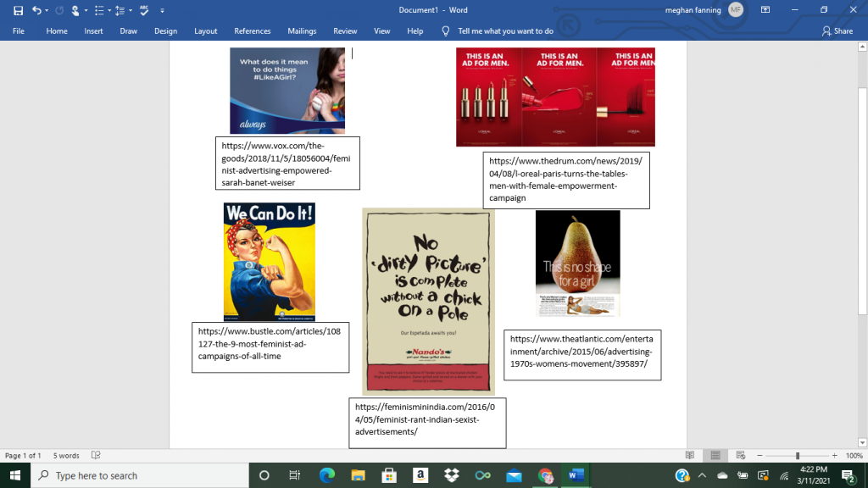Click the Type here to search box
Screen dimensions: 868x488
[140, 475]
